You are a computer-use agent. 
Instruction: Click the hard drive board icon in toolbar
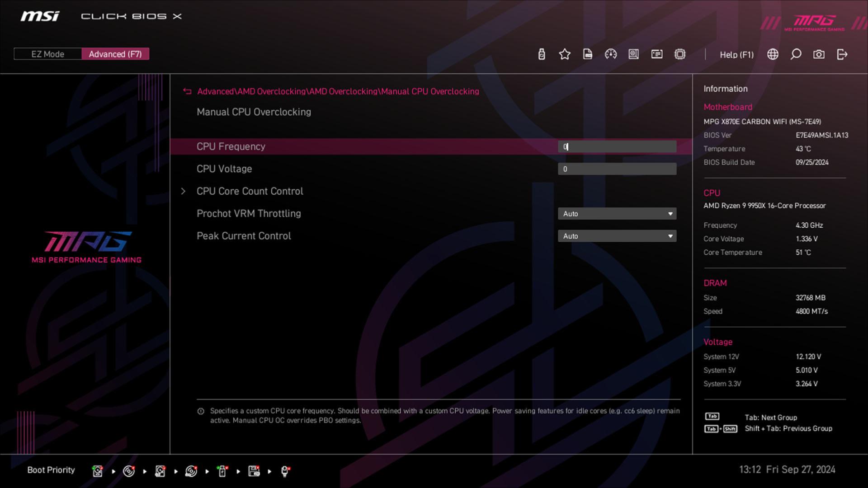point(634,54)
